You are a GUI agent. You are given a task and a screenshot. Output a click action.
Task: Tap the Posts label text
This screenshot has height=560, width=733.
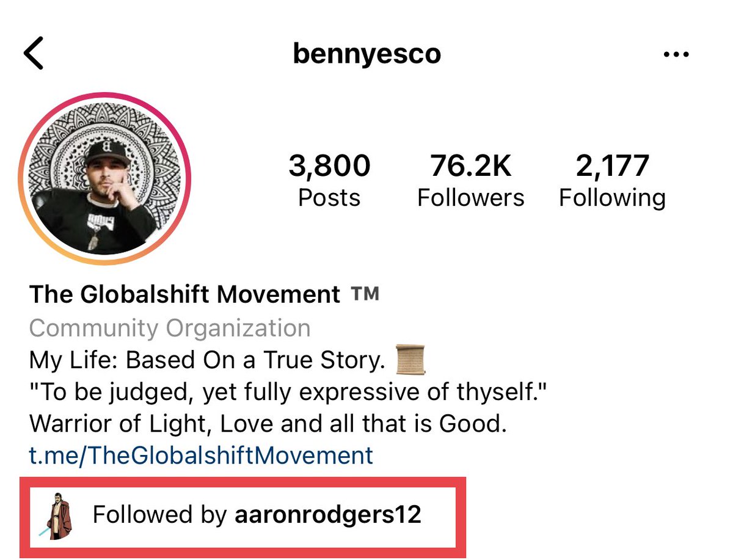coord(330,198)
